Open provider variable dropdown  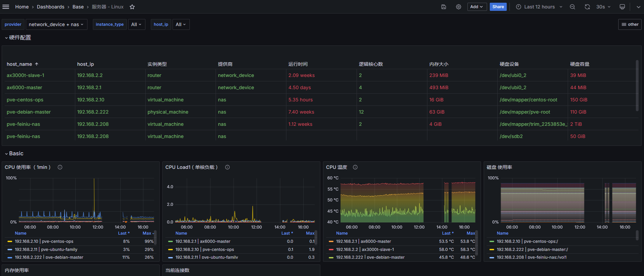[56, 24]
